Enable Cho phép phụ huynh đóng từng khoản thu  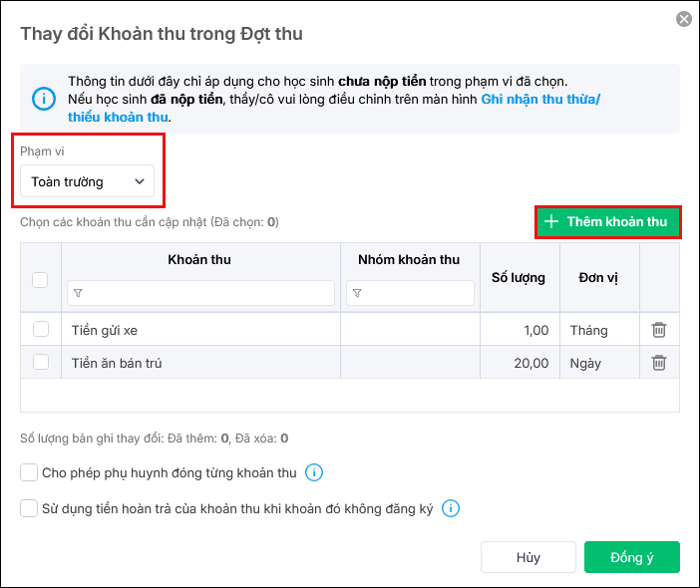tap(29, 472)
